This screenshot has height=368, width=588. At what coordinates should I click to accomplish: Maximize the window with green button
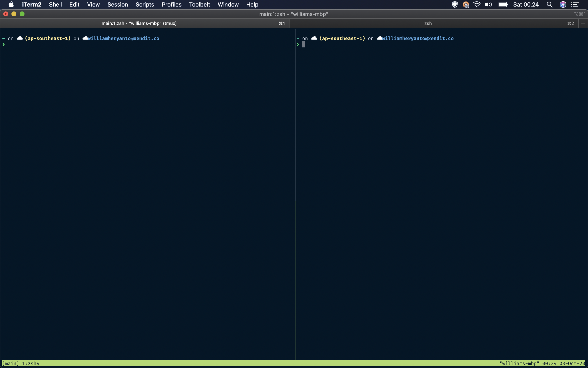pos(22,14)
